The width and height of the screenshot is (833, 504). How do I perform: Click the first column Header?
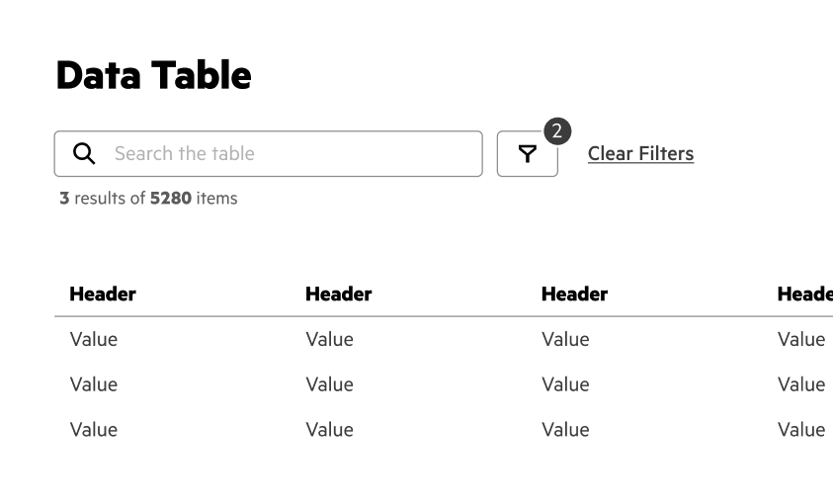pyautogui.click(x=103, y=294)
